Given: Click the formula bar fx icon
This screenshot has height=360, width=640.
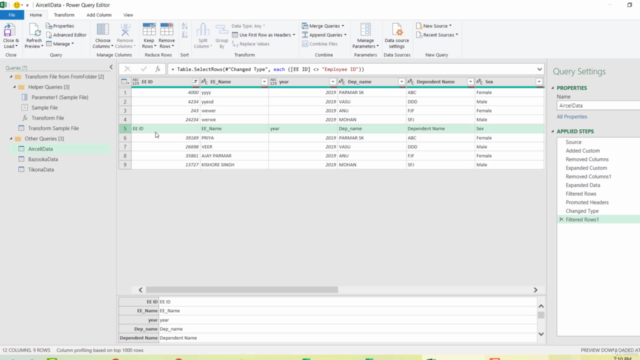Looking at the screenshot, I should coord(158,69).
